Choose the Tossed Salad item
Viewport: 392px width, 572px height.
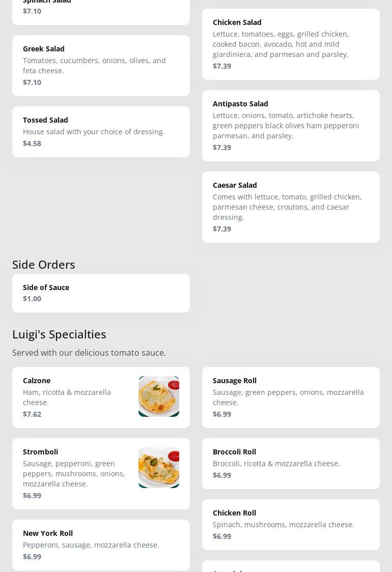[x=101, y=132]
